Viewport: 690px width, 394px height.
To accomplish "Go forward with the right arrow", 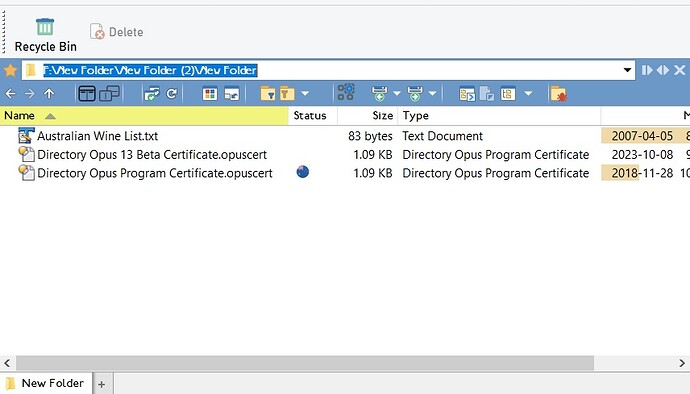I will coord(29,93).
